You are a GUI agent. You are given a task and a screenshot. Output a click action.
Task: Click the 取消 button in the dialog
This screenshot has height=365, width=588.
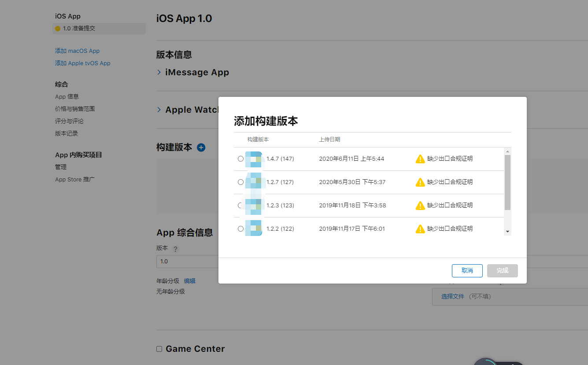tap(467, 270)
